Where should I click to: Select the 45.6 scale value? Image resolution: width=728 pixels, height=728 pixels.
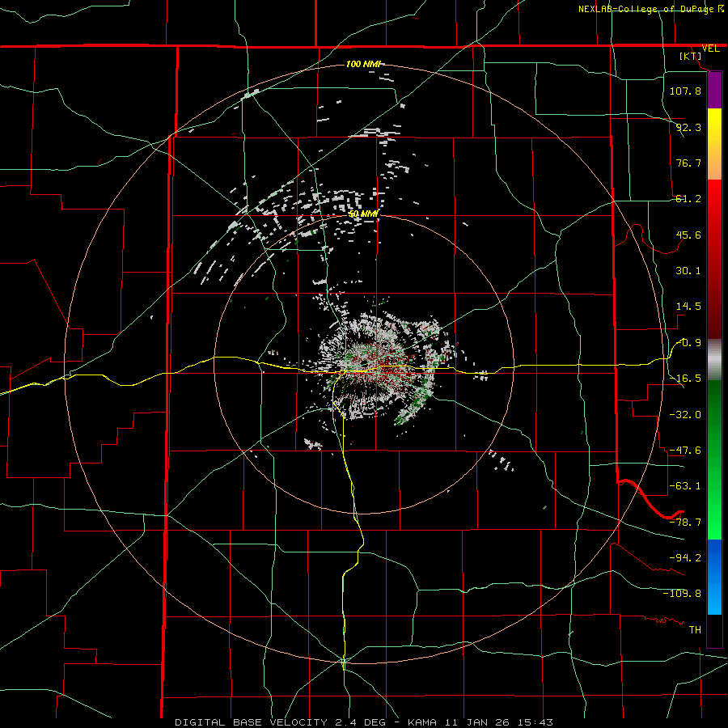688,235
